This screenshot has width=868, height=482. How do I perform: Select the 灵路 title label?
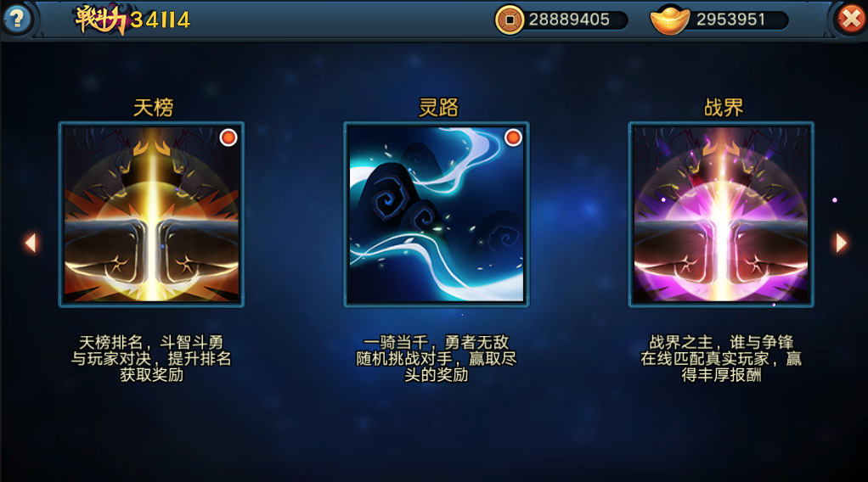click(x=438, y=108)
